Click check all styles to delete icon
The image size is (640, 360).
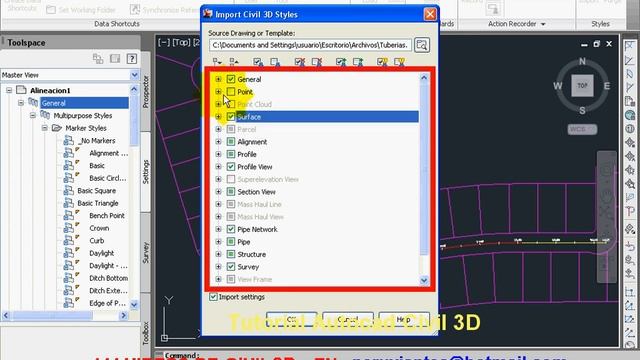tap(300, 62)
